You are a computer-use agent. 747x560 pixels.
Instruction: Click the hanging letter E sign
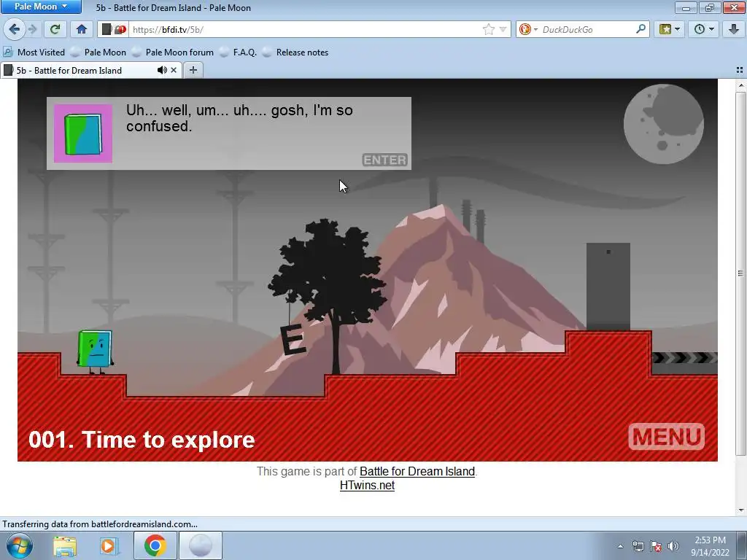pyautogui.click(x=292, y=340)
